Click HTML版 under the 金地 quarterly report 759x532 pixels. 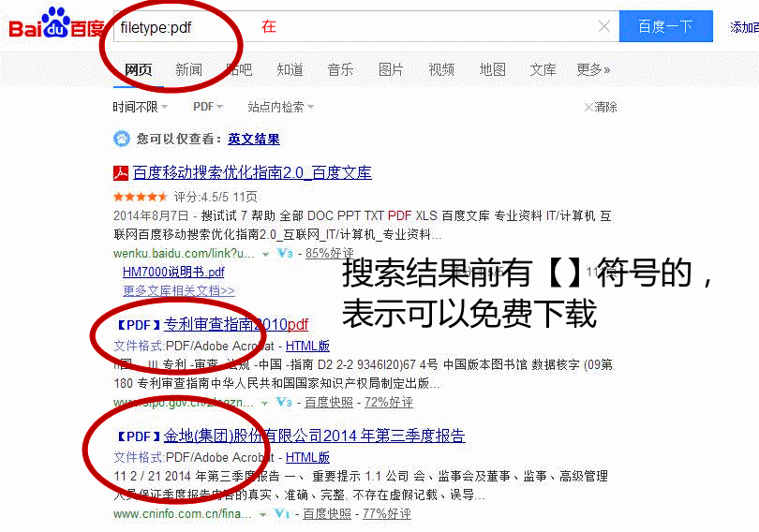tap(307, 457)
